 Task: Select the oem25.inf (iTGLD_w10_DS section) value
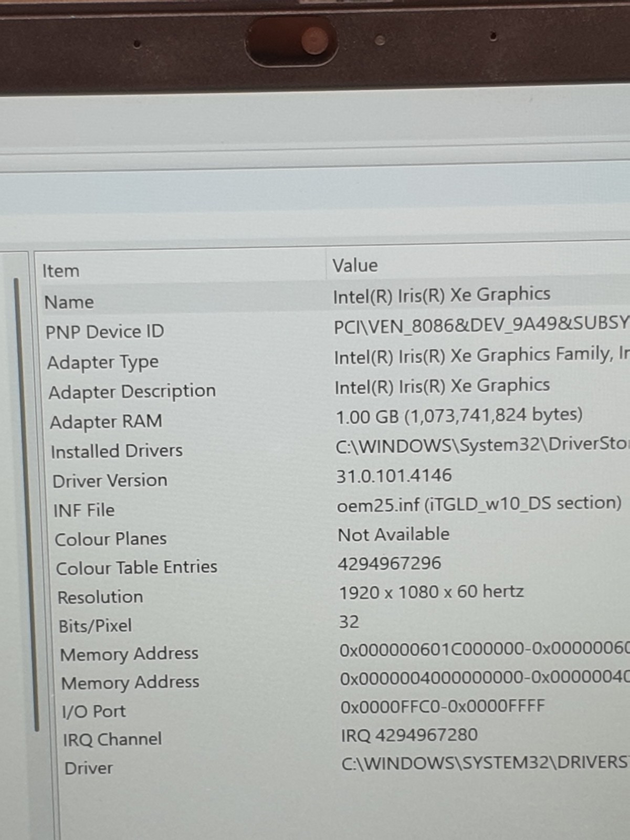479,504
